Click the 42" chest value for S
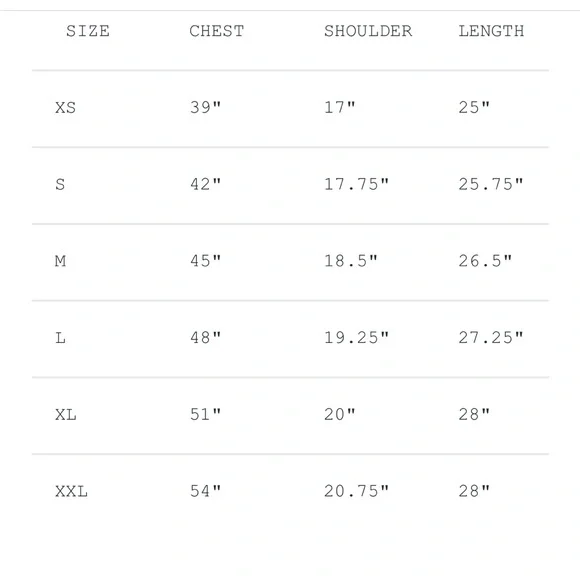This screenshot has width=580, height=580. click(x=205, y=184)
